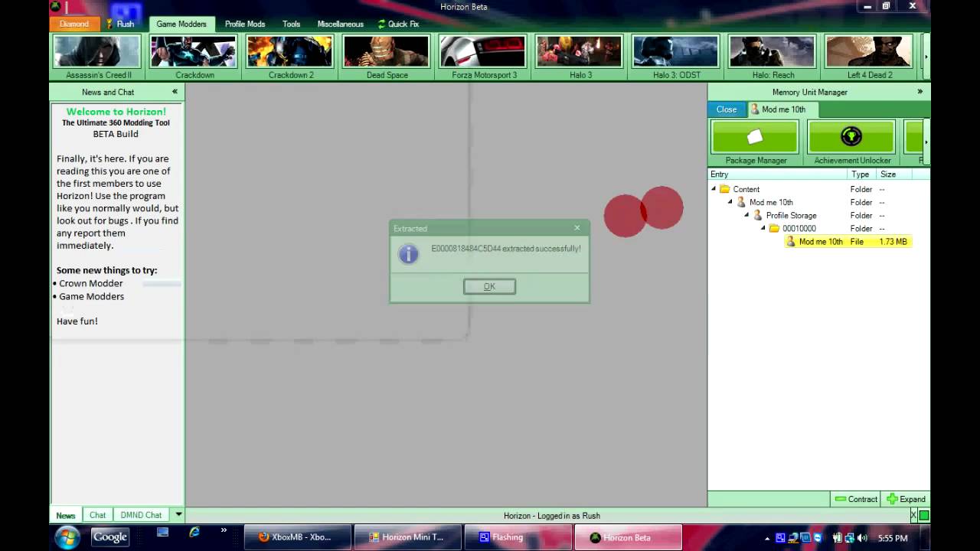The image size is (980, 551).
Task: Select the Mod me 10th file row
Action: click(x=848, y=242)
